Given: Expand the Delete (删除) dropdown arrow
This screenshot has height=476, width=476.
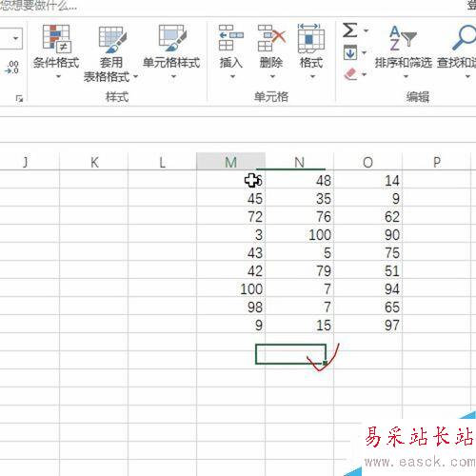Looking at the screenshot, I should [273, 76].
